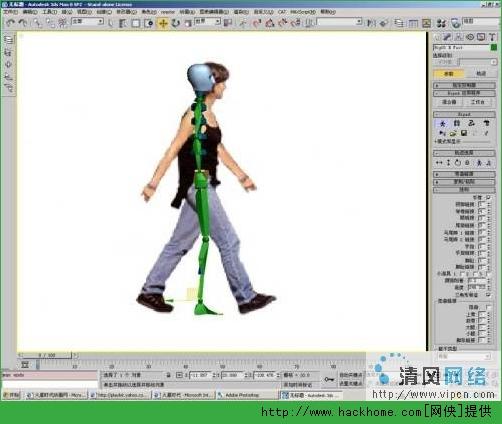Toggle Absolute/Offset transform type-in mode

point(179,375)
